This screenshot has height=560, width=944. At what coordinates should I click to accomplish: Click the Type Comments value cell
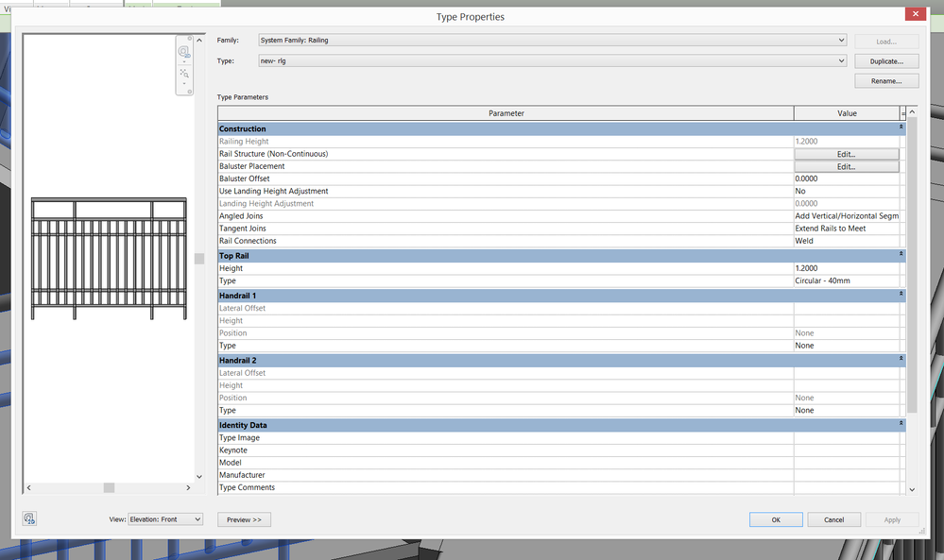tap(847, 488)
